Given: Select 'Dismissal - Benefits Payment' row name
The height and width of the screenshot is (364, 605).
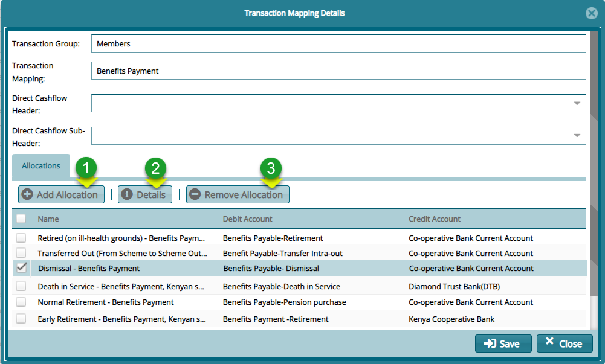Looking at the screenshot, I should point(89,268).
